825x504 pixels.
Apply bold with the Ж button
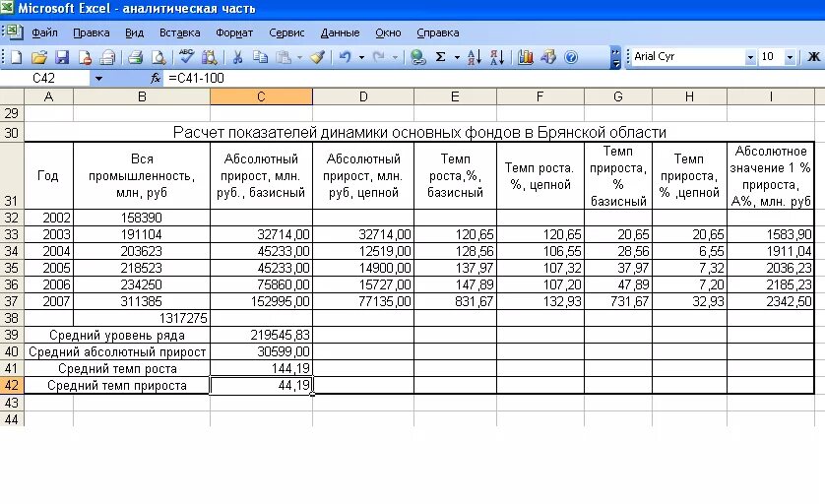(x=813, y=56)
